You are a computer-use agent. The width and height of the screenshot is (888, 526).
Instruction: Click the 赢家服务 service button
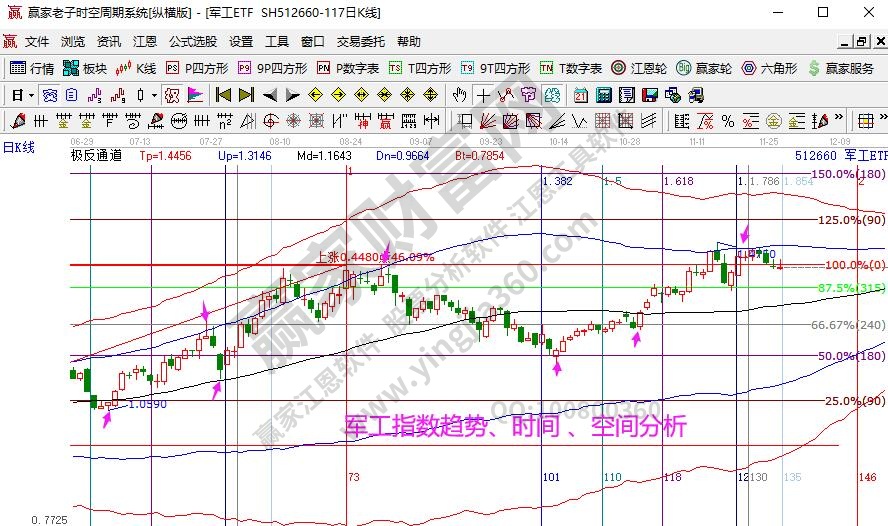[x=841, y=68]
